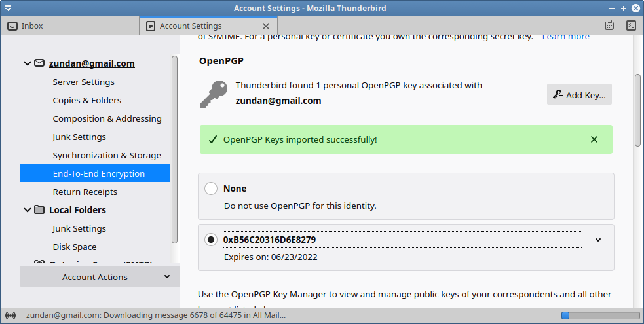Collapse the zundan@gmail.com account tree

click(28, 63)
